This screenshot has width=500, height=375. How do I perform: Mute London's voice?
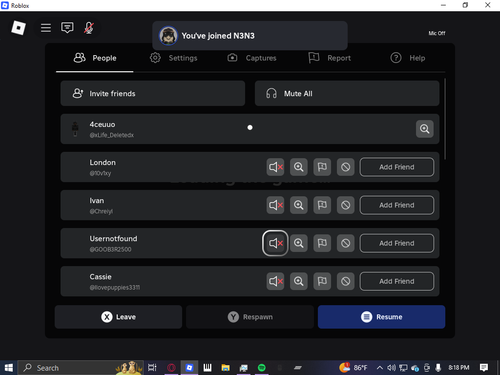point(275,167)
